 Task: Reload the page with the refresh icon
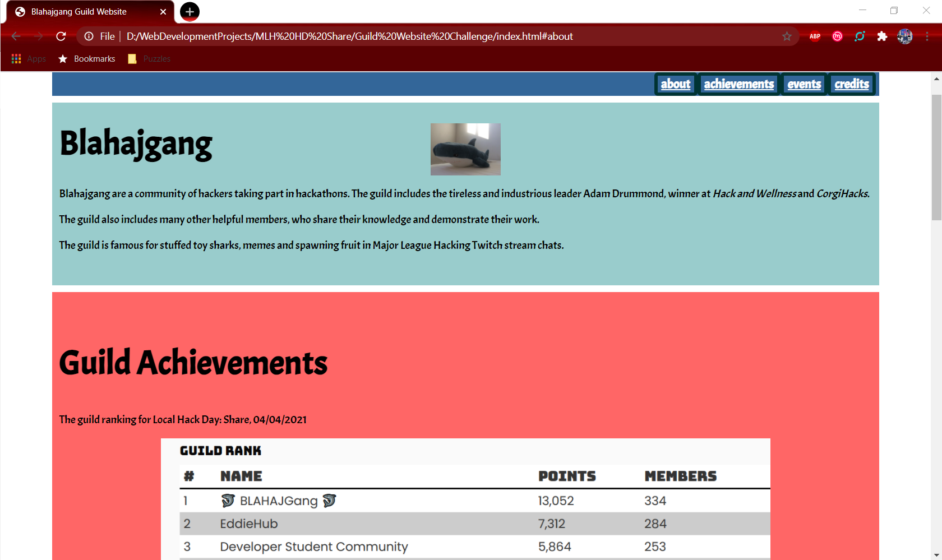point(61,36)
